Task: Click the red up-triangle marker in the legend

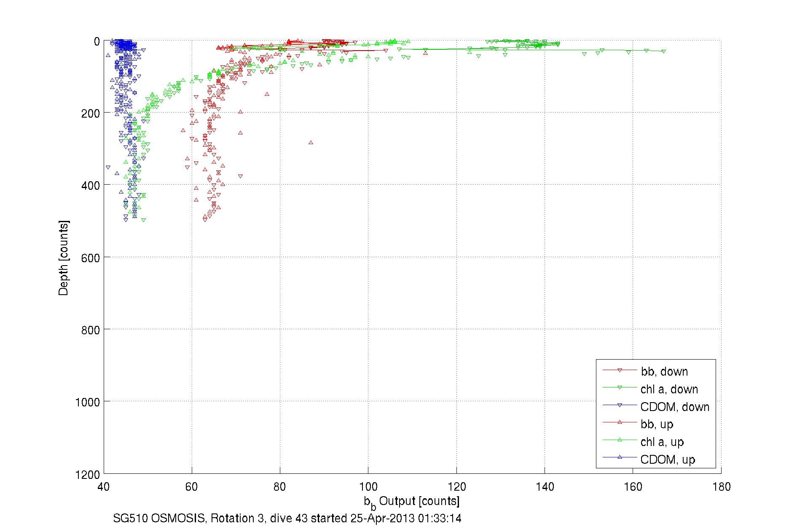Action: tap(620, 422)
